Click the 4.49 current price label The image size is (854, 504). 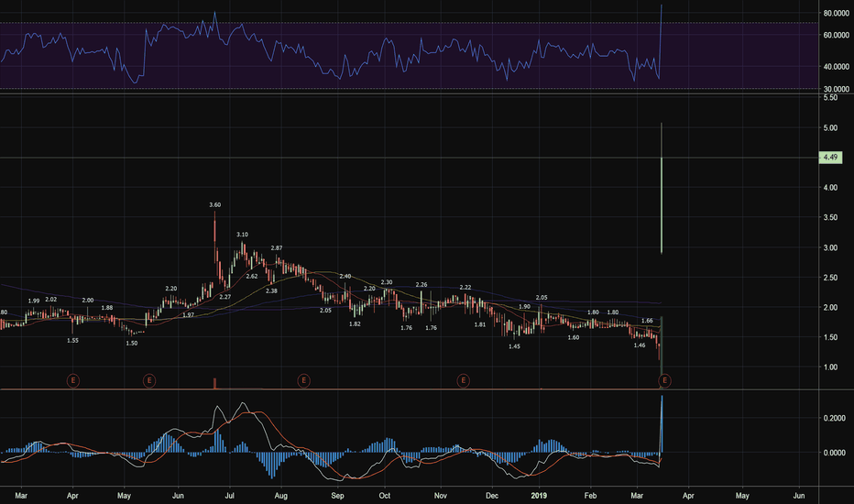click(830, 158)
